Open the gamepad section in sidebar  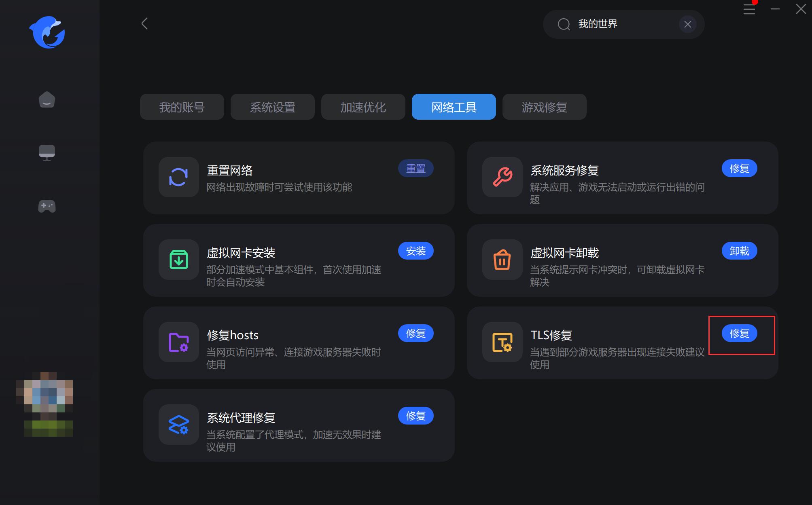[x=47, y=206]
